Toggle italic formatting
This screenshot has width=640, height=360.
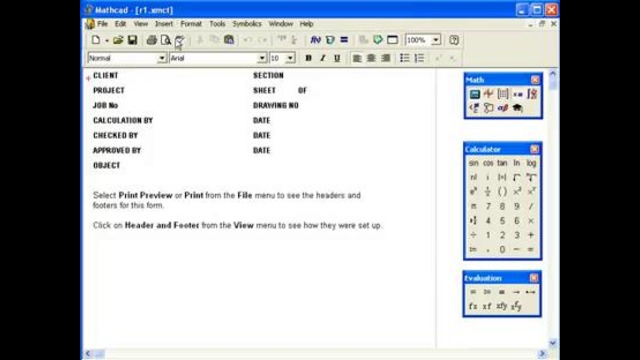[322, 58]
